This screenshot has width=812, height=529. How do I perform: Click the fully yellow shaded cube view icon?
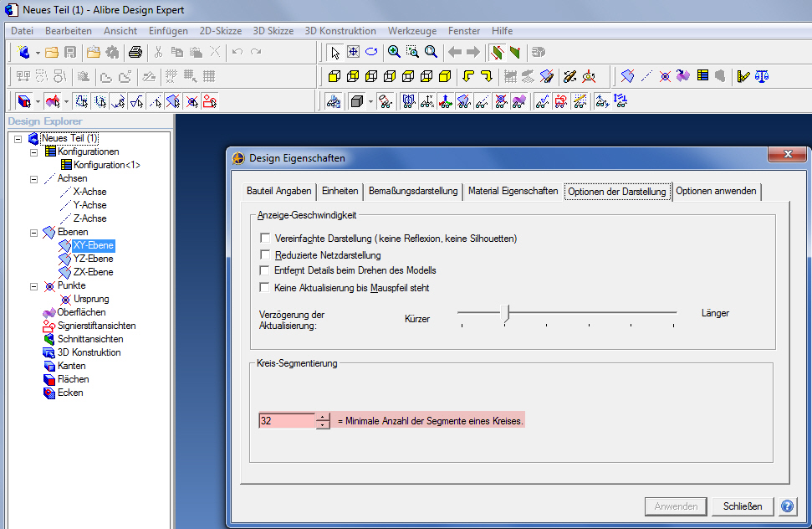click(x=445, y=77)
